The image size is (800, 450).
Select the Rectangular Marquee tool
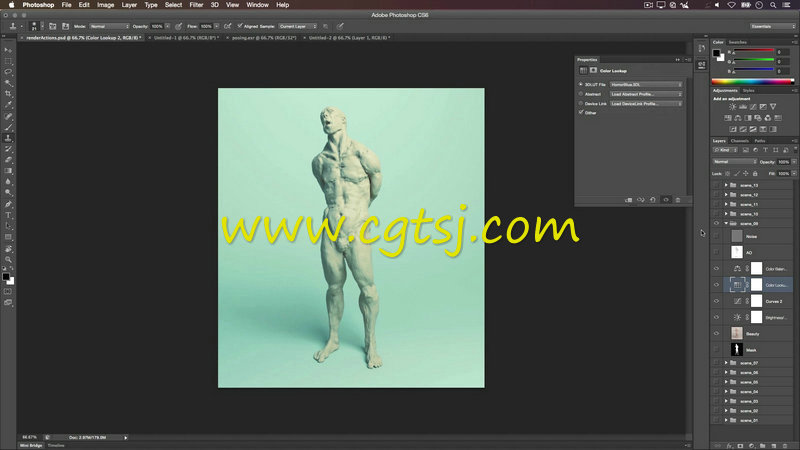pyautogui.click(x=8, y=61)
